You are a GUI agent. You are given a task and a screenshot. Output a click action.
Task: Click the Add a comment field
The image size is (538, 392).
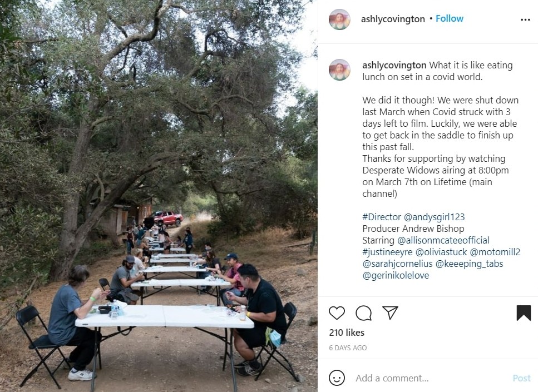431,378
